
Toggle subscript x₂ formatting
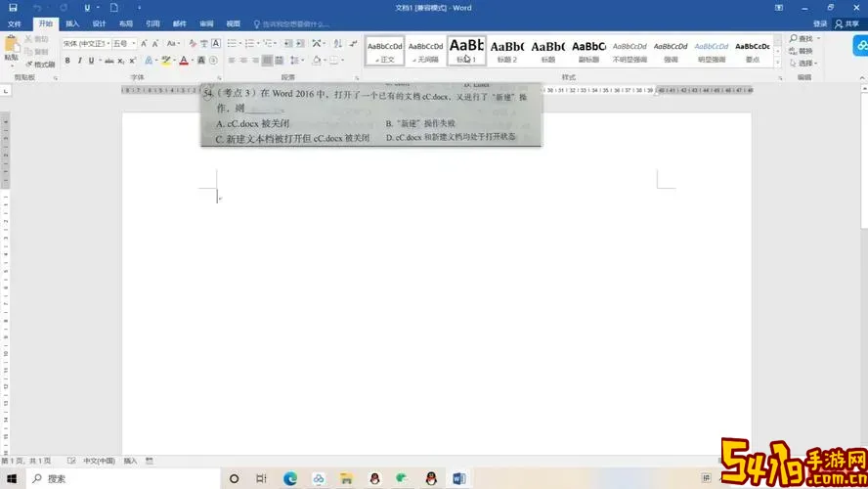[x=120, y=61]
